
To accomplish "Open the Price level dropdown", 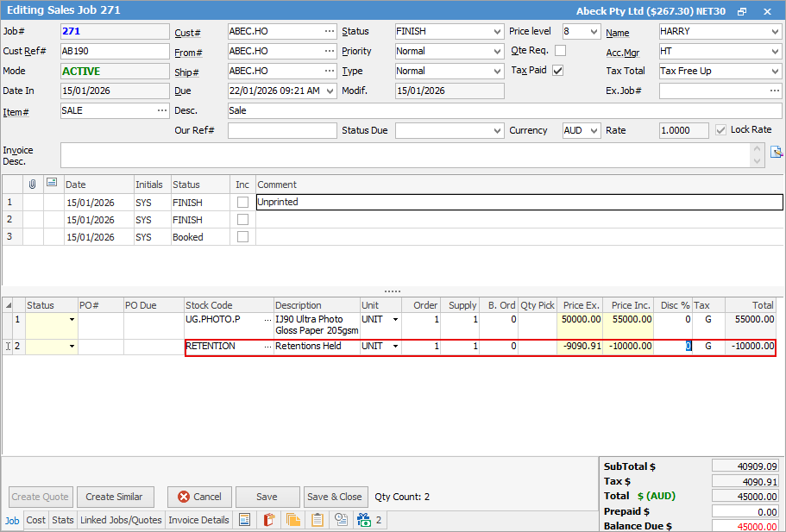I will pyautogui.click(x=594, y=32).
